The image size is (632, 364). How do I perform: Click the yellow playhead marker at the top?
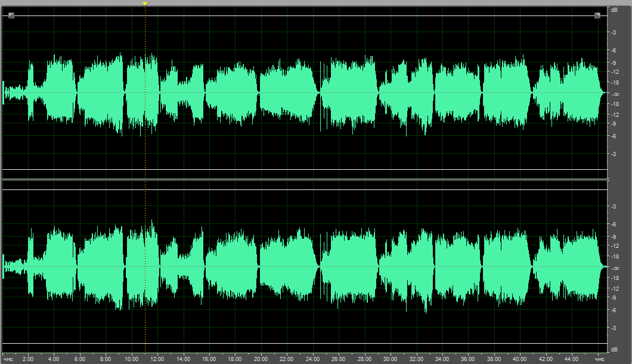[x=145, y=4]
